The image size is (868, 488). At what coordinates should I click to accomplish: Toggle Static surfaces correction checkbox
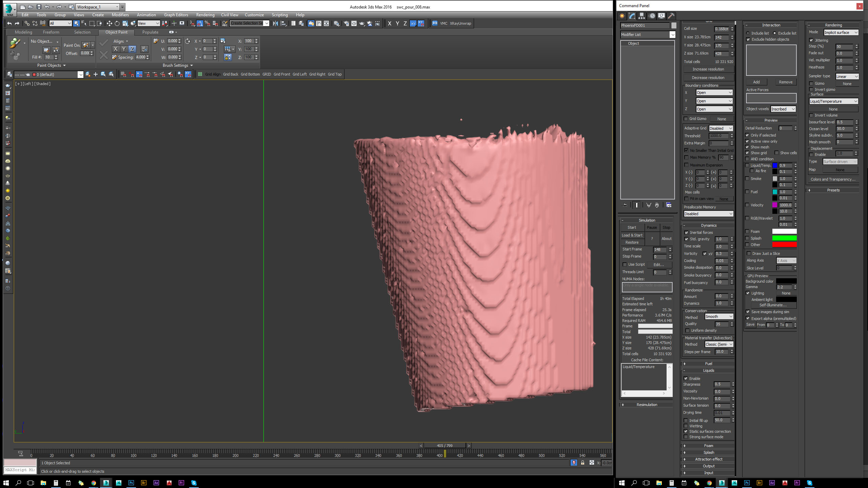686,432
